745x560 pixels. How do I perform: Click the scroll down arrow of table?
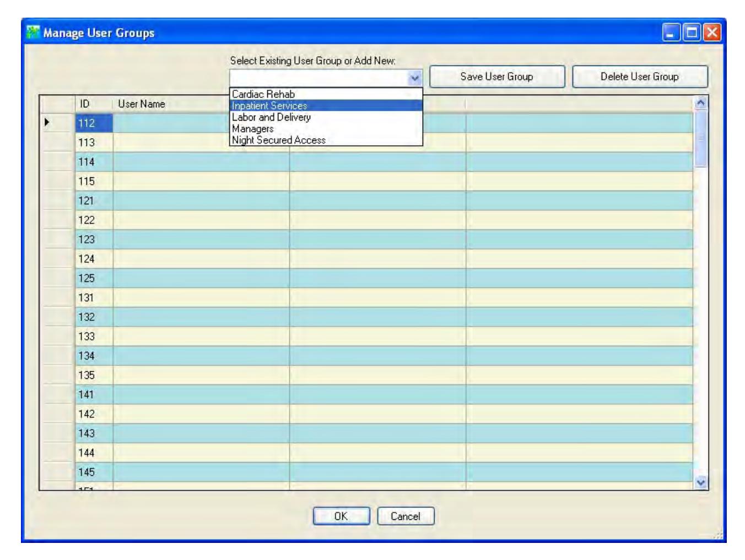pyautogui.click(x=701, y=482)
